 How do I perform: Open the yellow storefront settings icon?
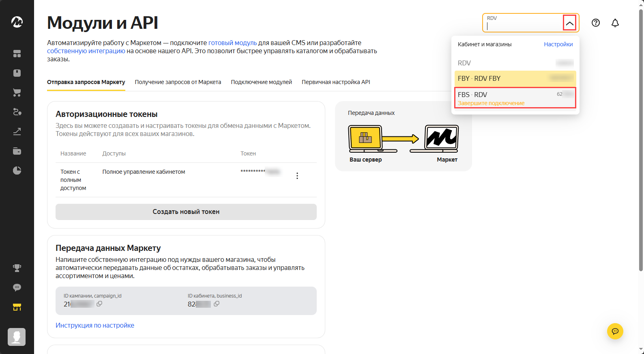17,307
